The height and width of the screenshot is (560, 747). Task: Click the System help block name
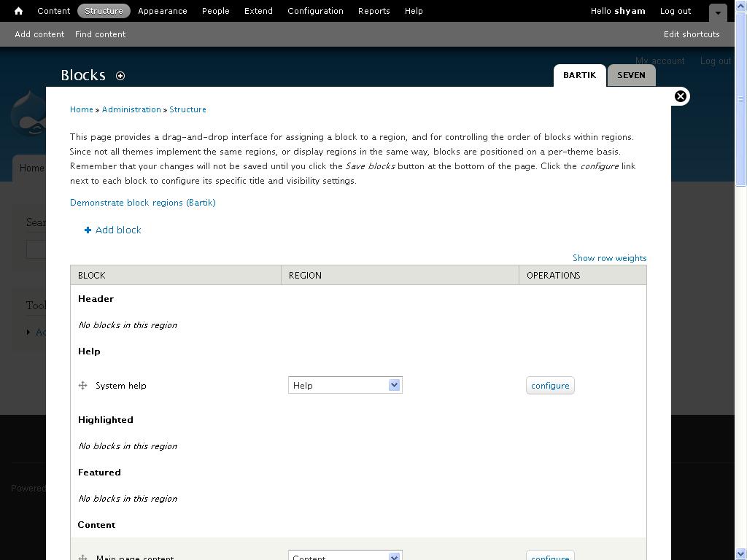121,386
